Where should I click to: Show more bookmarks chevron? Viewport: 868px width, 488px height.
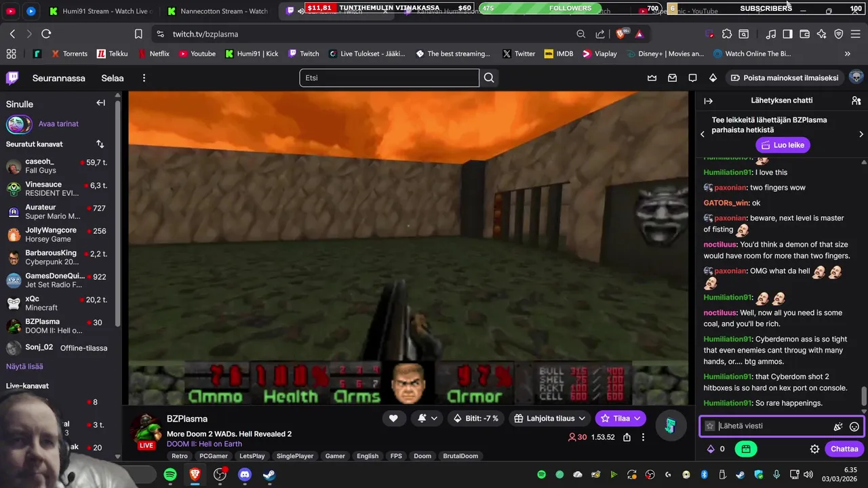point(847,54)
